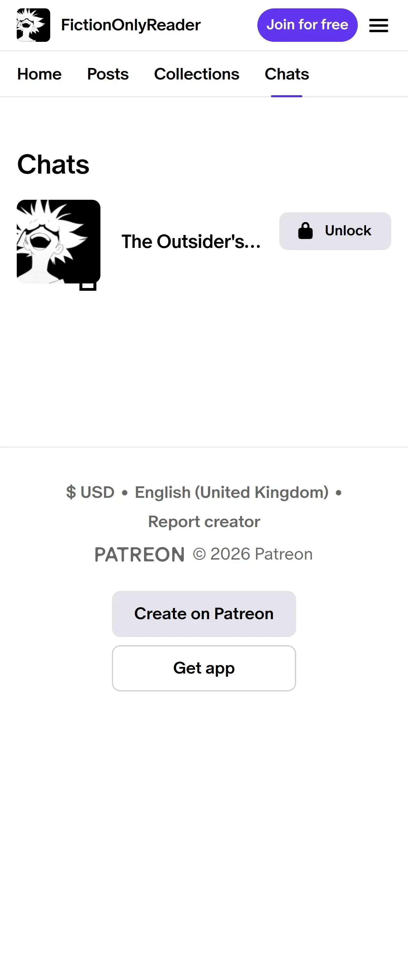Click the lock icon on Unlock
Image resolution: width=408 pixels, height=980 pixels.
[x=305, y=231]
